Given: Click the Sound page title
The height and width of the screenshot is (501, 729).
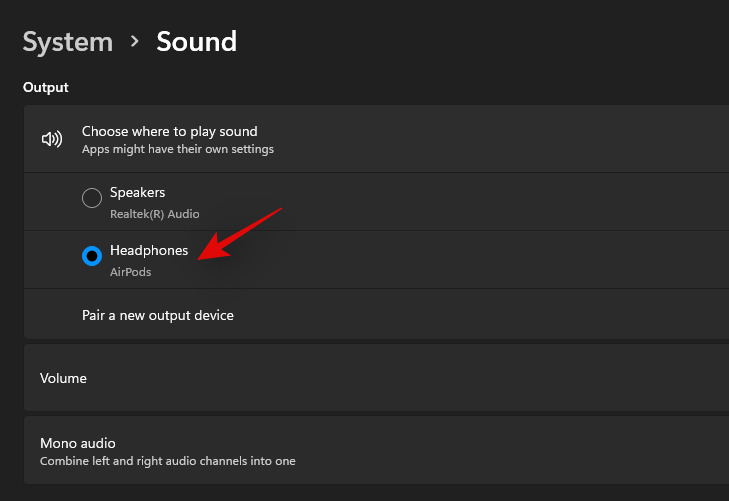Looking at the screenshot, I should [x=197, y=42].
